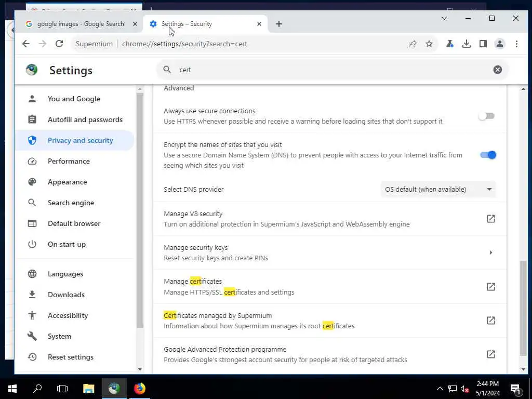Open a new tab with plus button
Screen dimensions: 532x399
[x=278, y=24]
